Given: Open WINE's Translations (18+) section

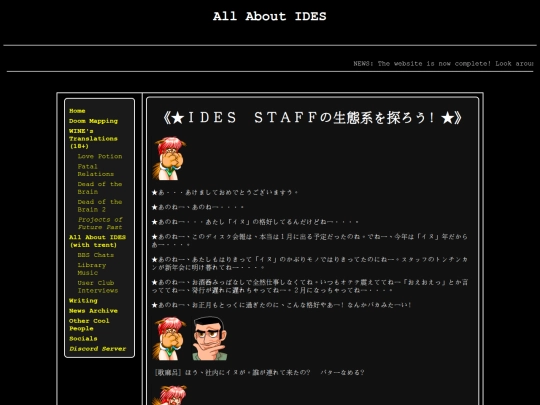Looking at the screenshot, I should 93,138.
